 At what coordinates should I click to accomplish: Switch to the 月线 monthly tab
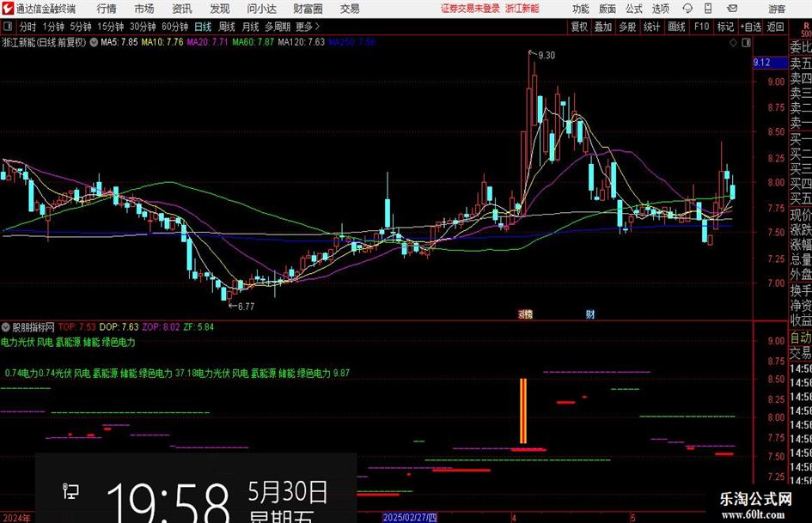[251, 27]
